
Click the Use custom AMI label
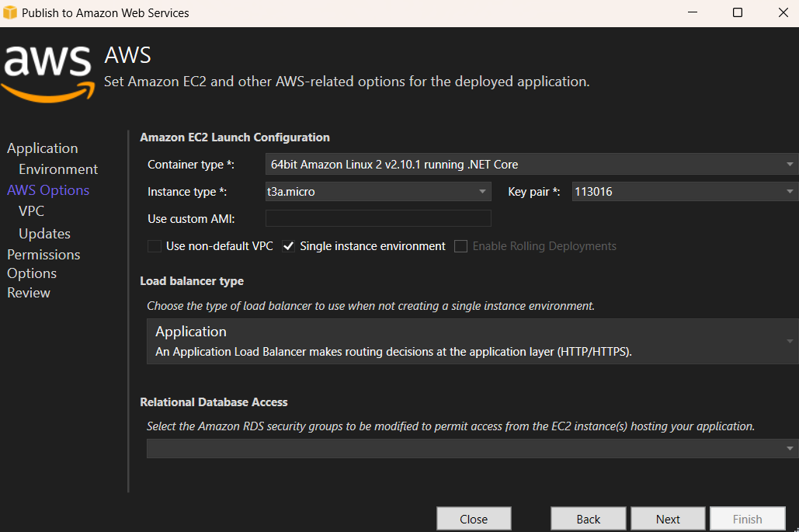coord(191,219)
